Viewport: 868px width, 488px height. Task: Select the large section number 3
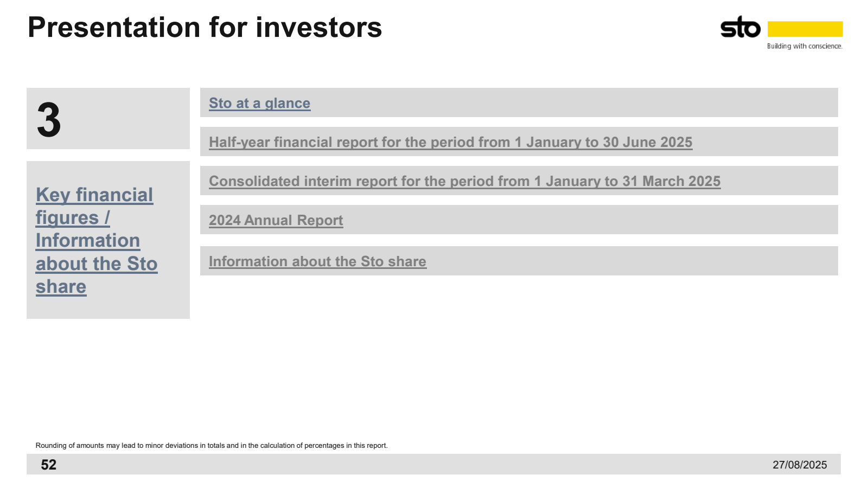click(49, 120)
